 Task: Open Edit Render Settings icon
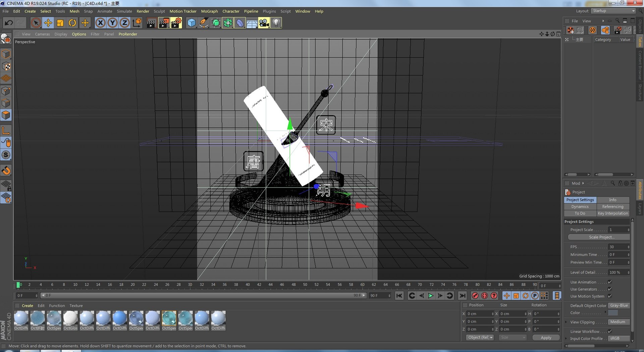[176, 23]
